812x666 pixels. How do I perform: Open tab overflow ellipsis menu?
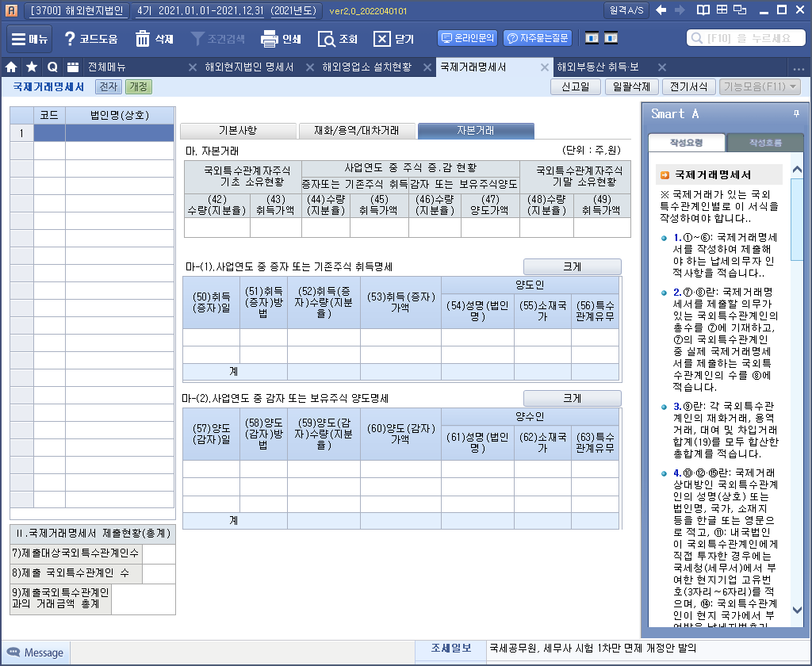(x=799, y=68)
